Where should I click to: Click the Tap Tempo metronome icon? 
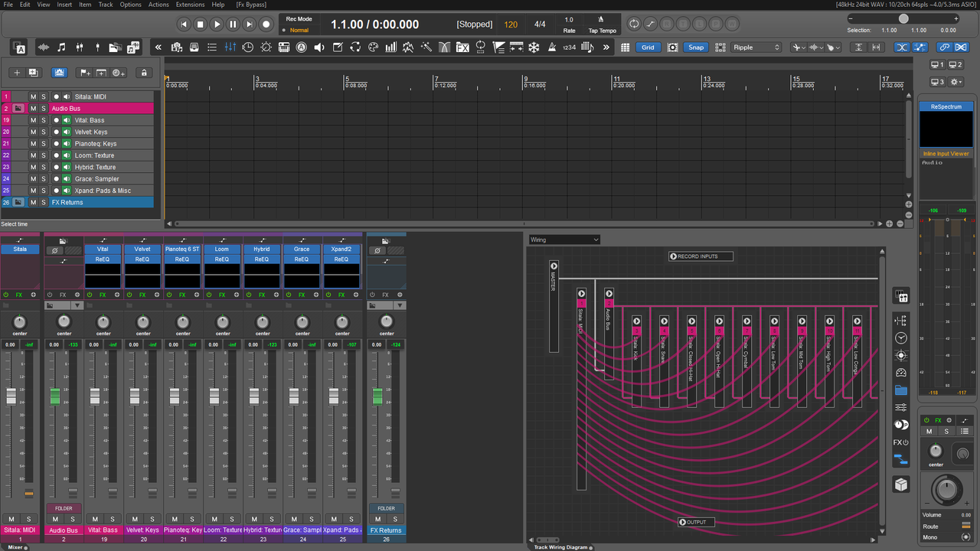[x=601, y=20]
